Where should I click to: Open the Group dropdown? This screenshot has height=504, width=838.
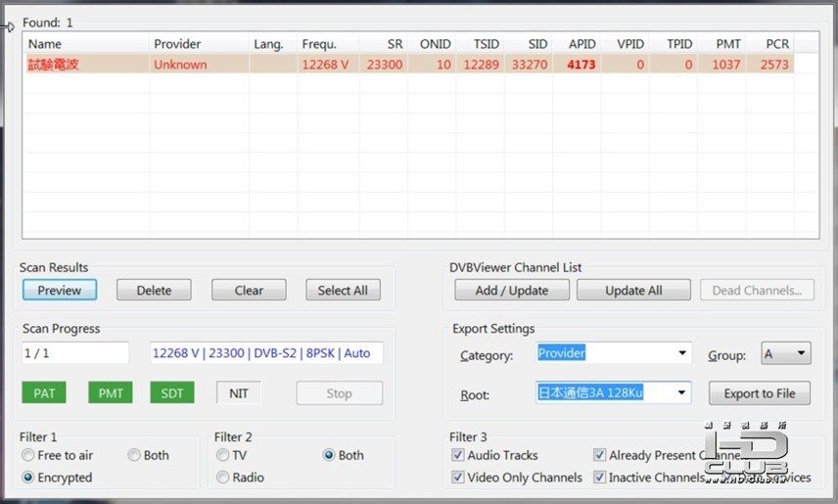click(785, 352)
